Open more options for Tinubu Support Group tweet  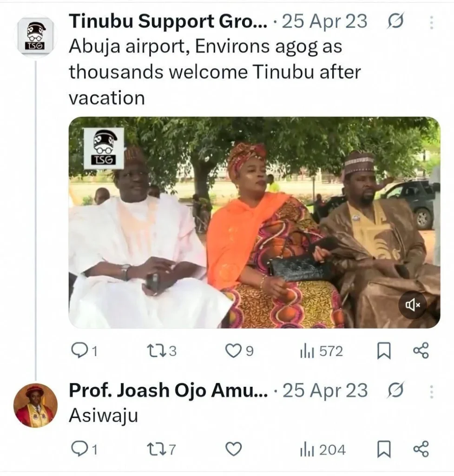(x=432, y=22)
